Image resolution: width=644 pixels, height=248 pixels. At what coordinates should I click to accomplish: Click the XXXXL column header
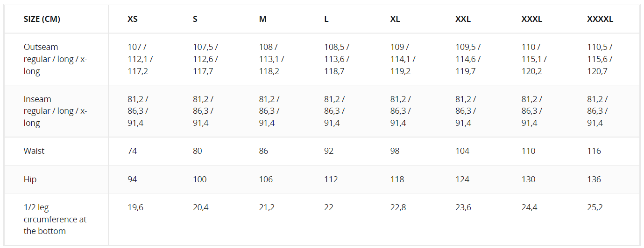click(600, 19)
